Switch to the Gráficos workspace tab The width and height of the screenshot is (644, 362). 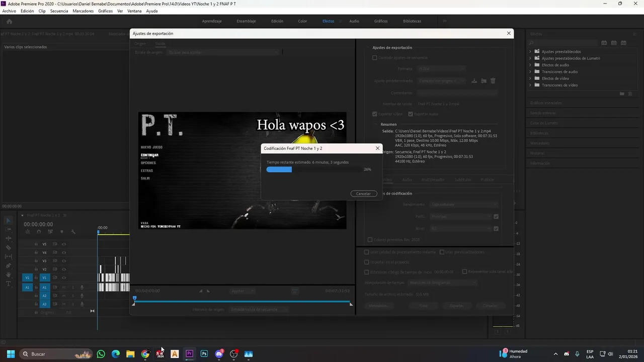(x=381, y=21)
